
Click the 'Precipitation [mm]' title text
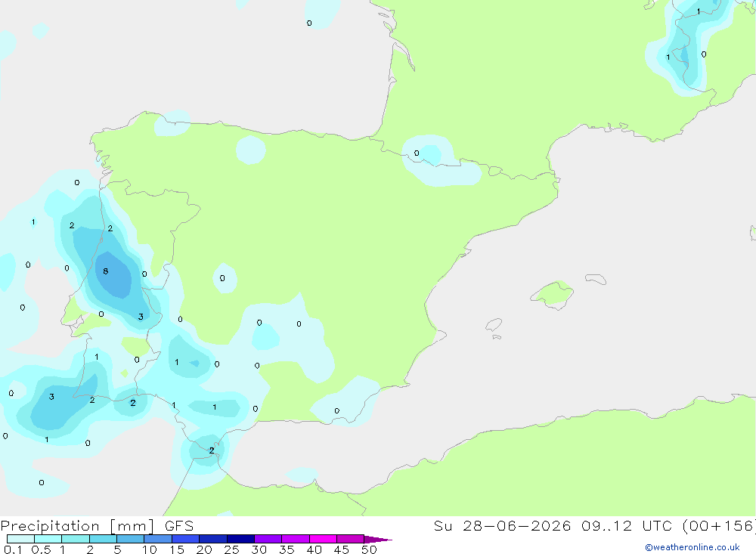pyautogui.click(x=78, y=526)
